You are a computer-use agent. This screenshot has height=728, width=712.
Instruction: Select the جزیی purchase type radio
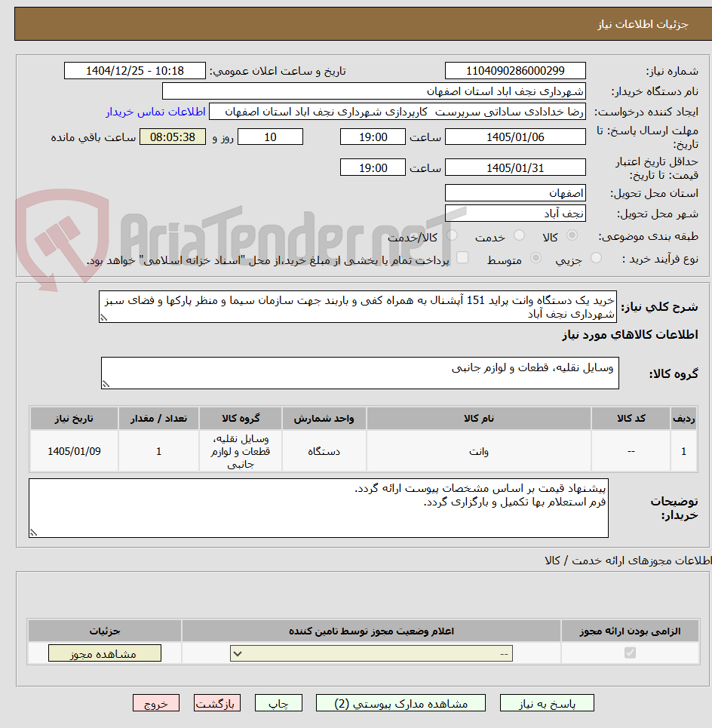[597, 258]
